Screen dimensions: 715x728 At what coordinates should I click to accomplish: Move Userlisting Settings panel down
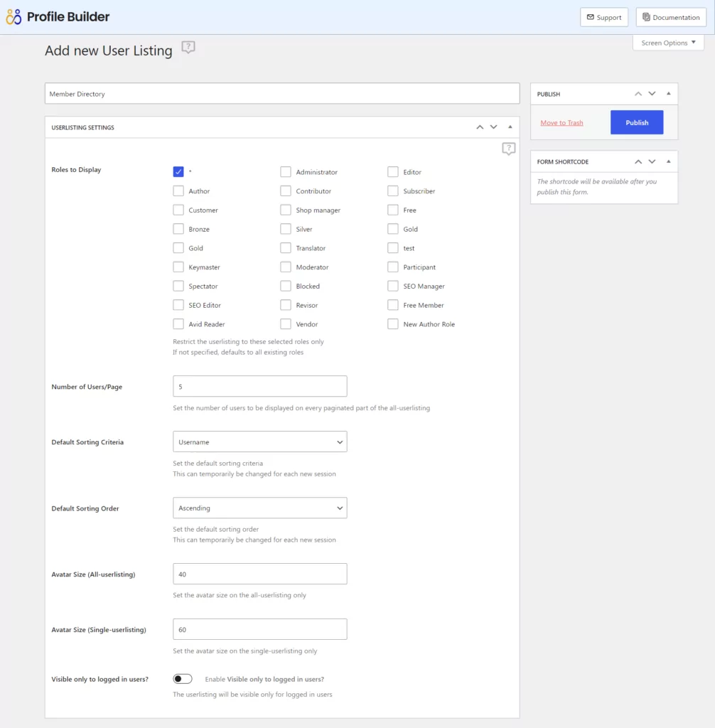(493, 127)
